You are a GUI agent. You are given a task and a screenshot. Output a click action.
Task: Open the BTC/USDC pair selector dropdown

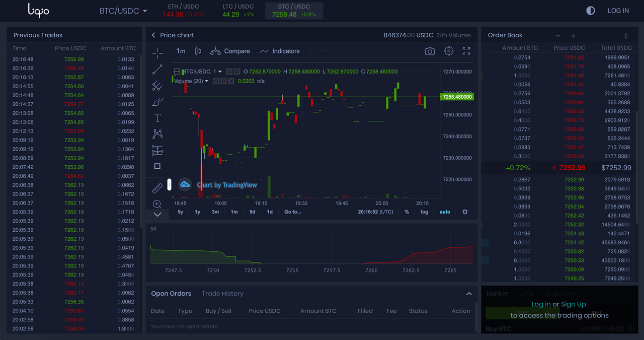(123, 11)
